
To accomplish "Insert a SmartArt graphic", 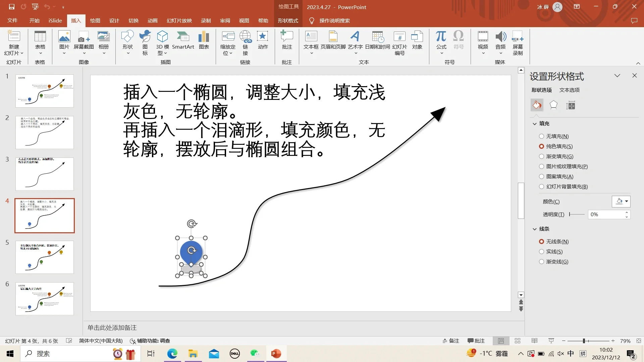I will [183, 42].
